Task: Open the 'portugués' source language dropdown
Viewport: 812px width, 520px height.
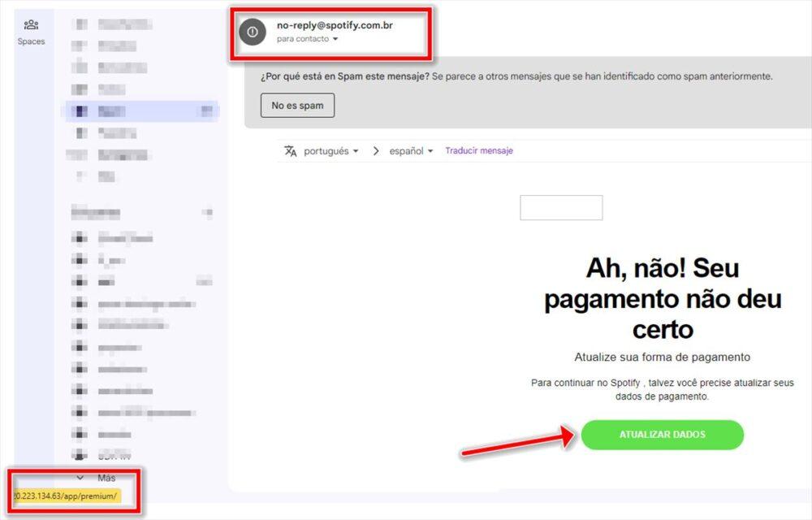Action: [331, 150]
